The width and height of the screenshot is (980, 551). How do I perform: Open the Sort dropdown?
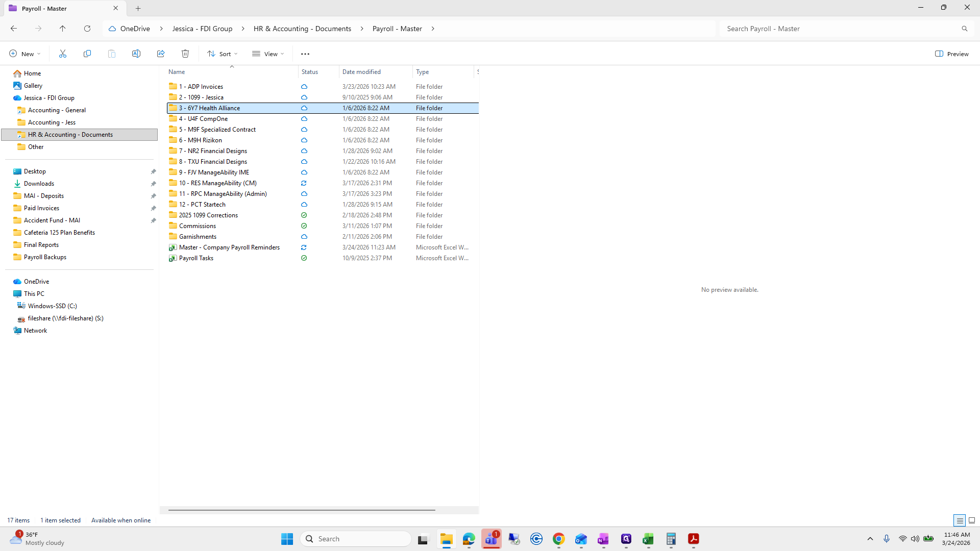[223, 54]
